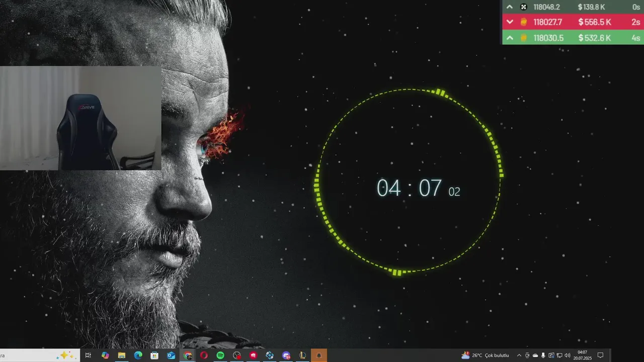This screenshot has height=362, width=644.
Task: Click the up chevron on the 118030.5 row
Action: tap(510, 38)
